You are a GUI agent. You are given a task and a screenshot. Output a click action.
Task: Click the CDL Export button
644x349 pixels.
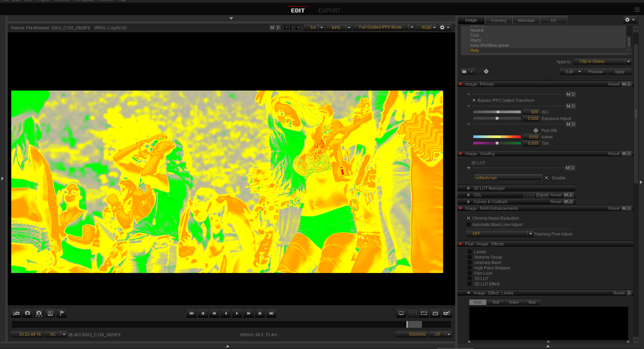click(x=542, y=195)
